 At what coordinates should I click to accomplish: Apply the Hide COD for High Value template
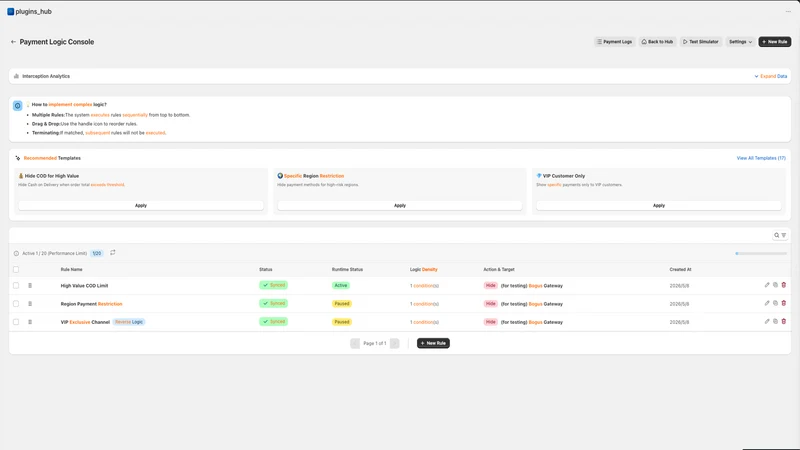click(141, 205)
